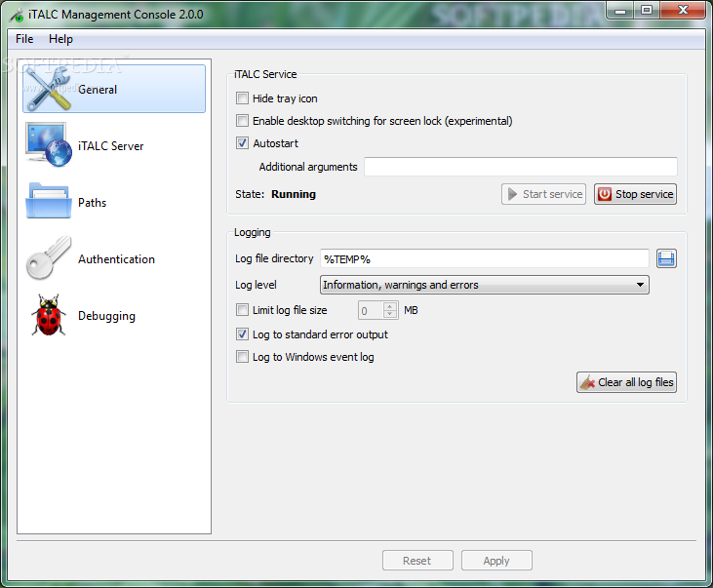The width and height of the screenshot is (713, 588).
Task: Click the Reset button
Action: [x=417, y=561]
